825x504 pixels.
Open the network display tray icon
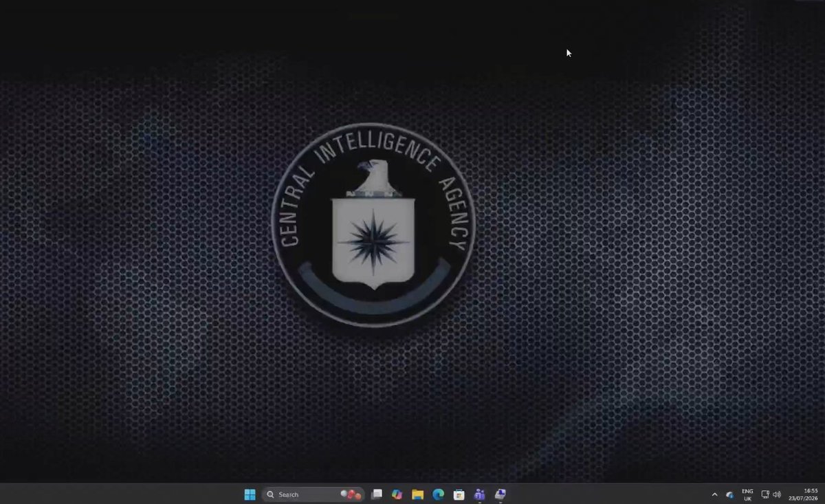[765, 494]
